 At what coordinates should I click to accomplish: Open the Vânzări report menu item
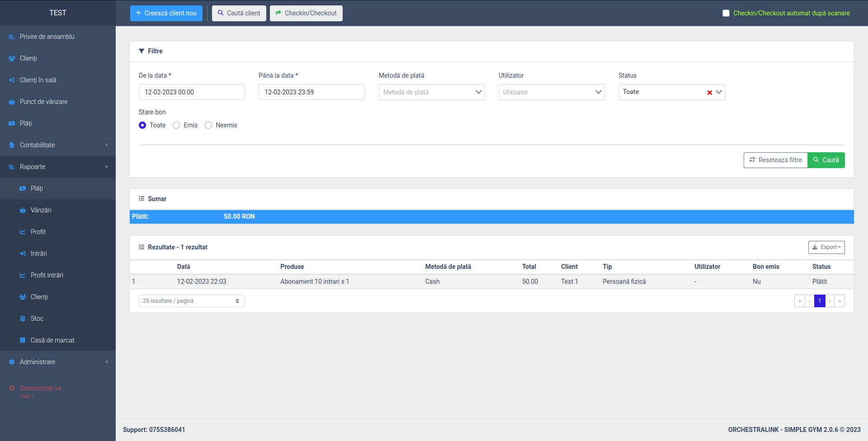click(41, 210)
